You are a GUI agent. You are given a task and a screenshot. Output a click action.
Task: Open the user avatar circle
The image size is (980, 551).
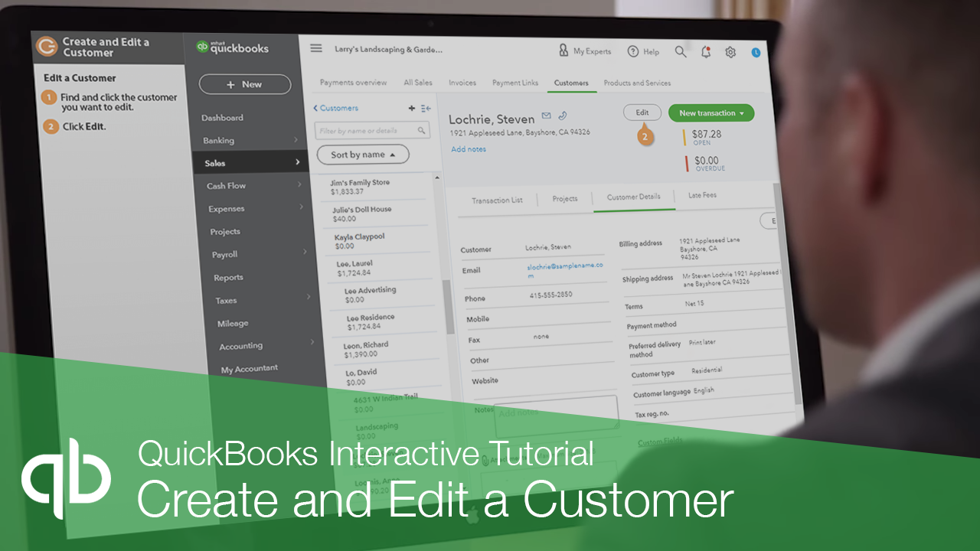755,51
